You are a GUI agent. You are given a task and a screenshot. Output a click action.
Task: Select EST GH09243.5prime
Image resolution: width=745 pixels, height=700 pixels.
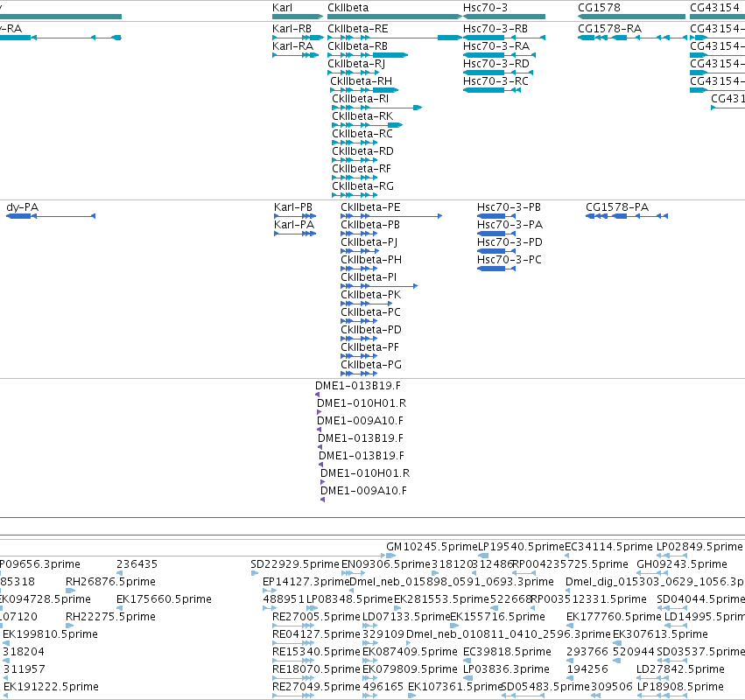click(682, 564)
